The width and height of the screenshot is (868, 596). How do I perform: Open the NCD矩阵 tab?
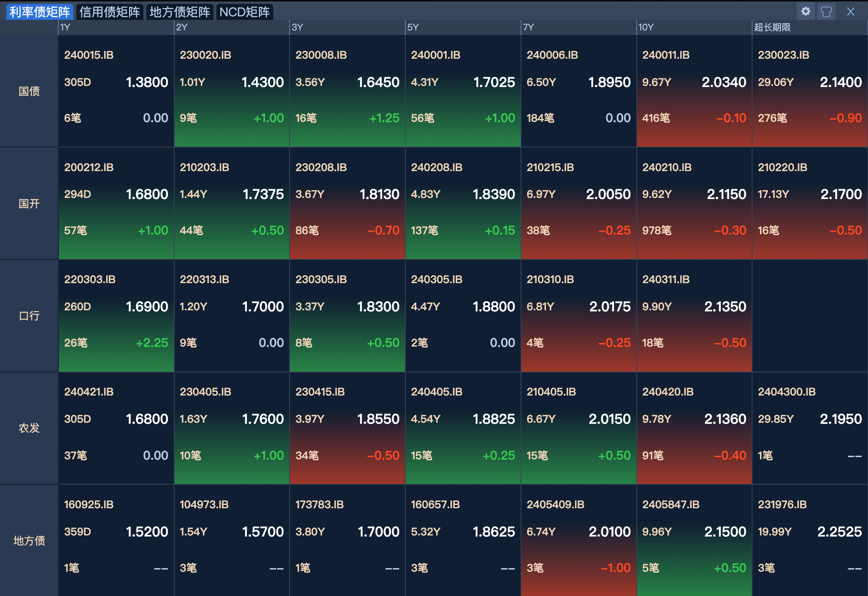tap(244, 12)
